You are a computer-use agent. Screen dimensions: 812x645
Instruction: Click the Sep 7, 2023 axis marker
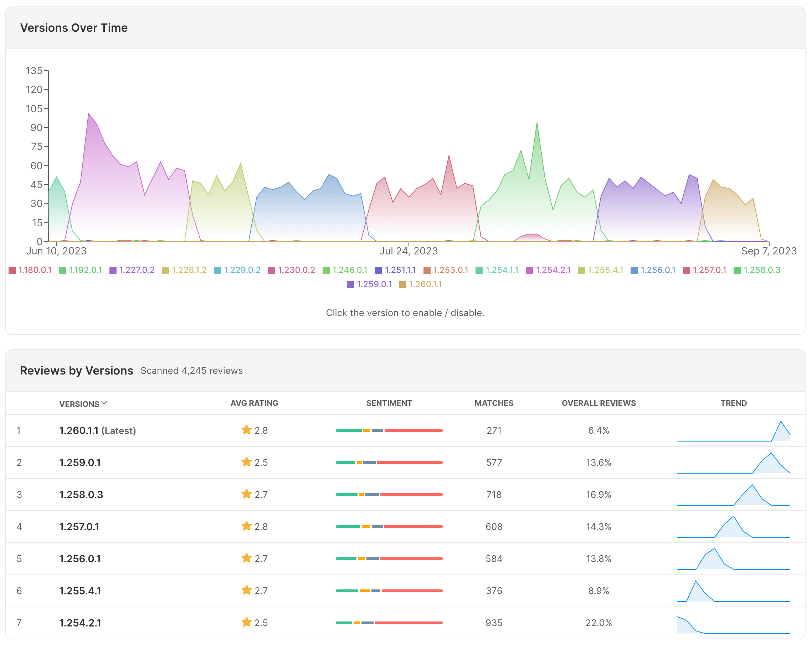pyautogui.click(x=769, y=251)
